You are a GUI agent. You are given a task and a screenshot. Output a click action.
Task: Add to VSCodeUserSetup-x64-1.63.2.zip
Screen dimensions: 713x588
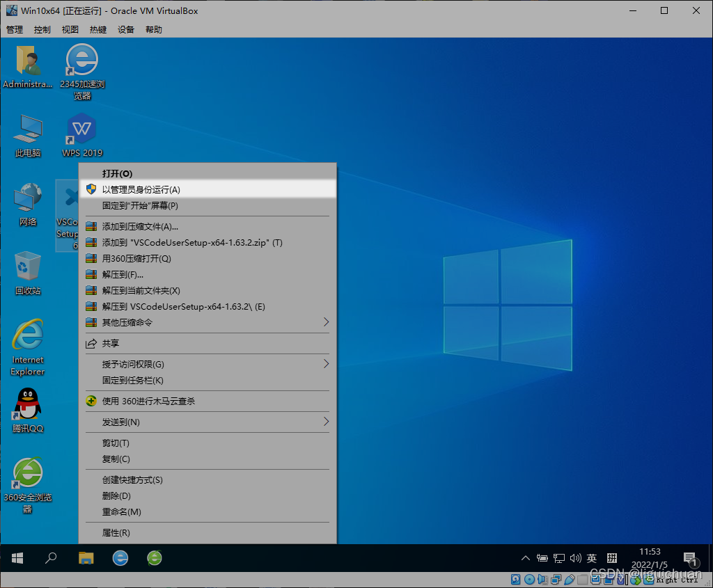[x=207, y=242]
